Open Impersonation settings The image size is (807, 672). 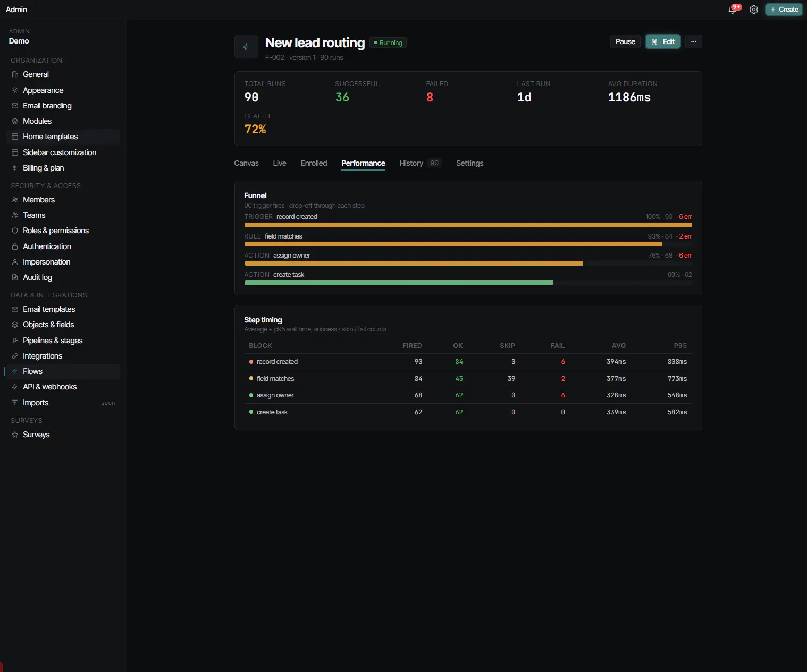(x=63, y=262)
